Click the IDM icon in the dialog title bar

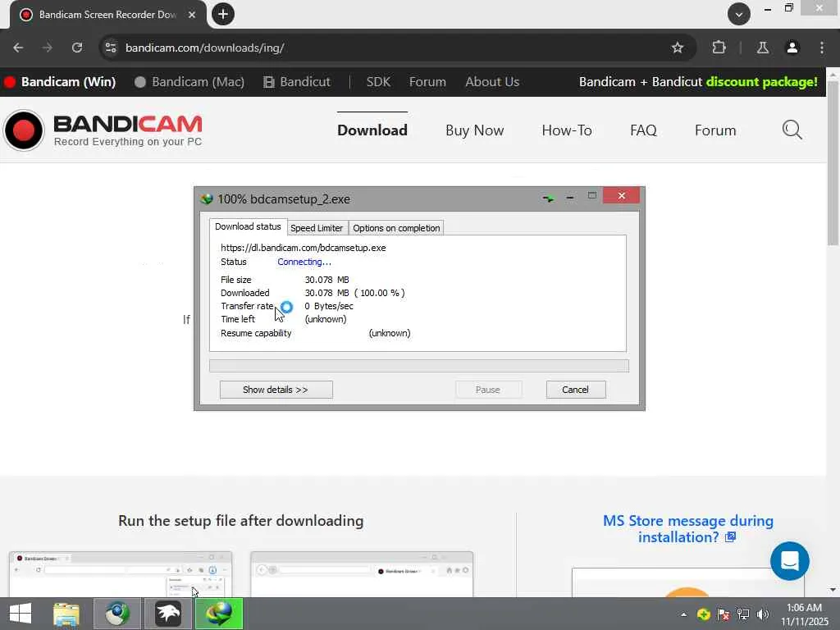pos(207,199)
